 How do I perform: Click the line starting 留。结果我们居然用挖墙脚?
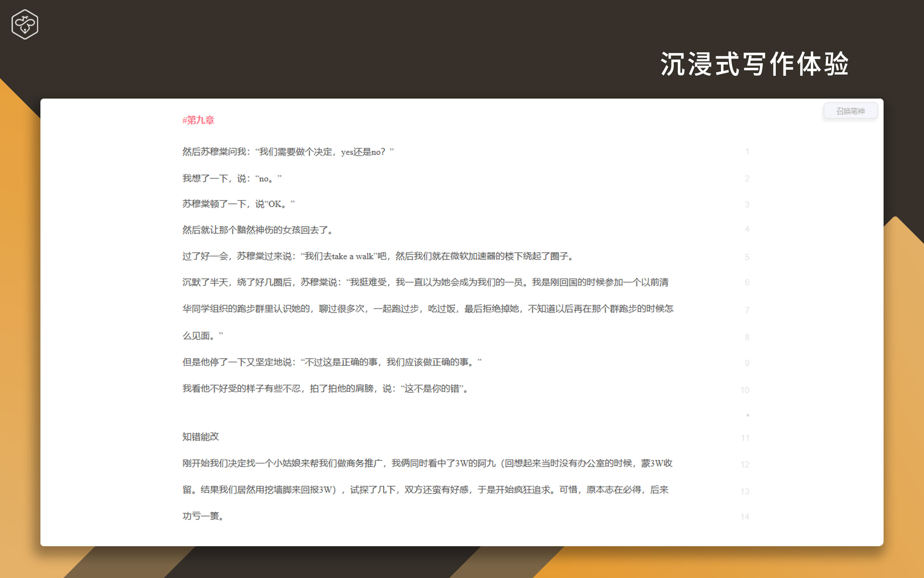click(x=425, y=490)
